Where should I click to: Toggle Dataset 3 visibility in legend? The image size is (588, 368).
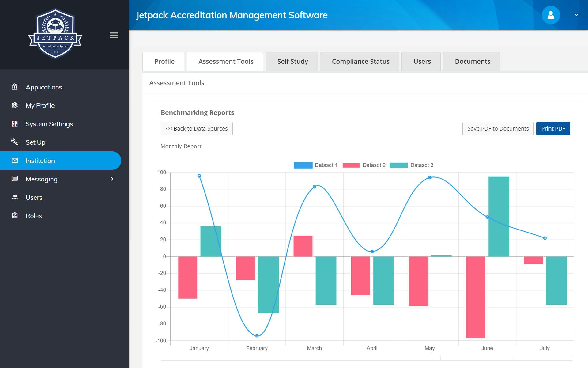tap(422, 165)
